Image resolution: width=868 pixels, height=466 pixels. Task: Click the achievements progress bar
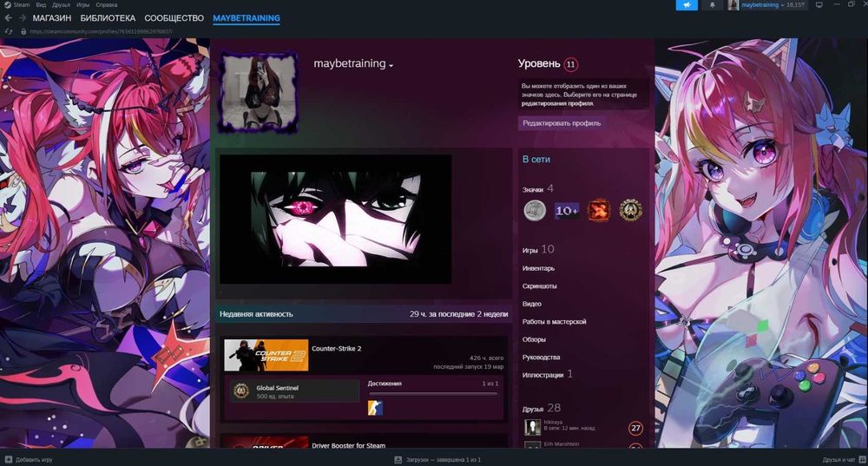click(x=433, y=393)
